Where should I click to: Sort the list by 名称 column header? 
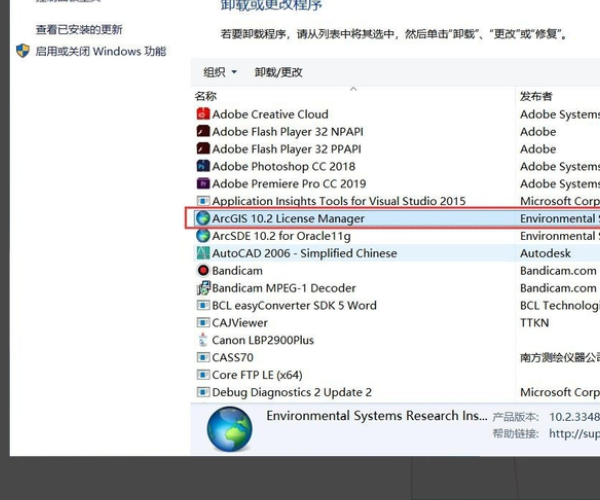206,96
